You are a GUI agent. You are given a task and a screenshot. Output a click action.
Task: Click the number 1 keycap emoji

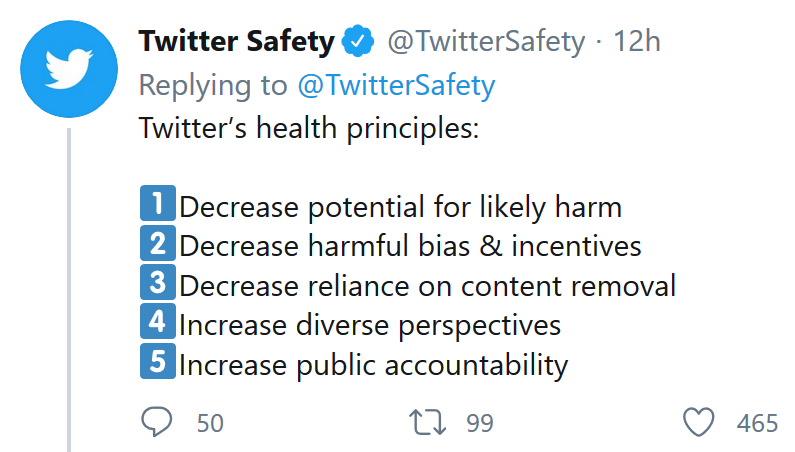tap(158, 203)
